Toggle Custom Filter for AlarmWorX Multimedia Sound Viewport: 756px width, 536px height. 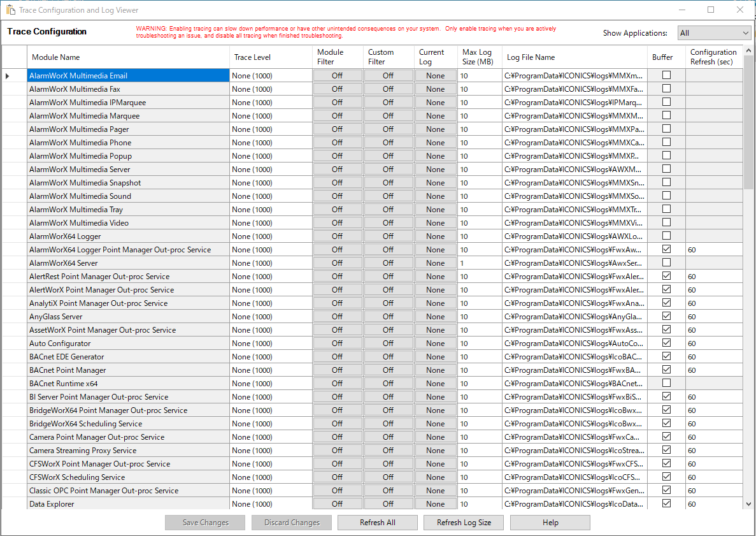pyautogui.click(x=388, y=196)
